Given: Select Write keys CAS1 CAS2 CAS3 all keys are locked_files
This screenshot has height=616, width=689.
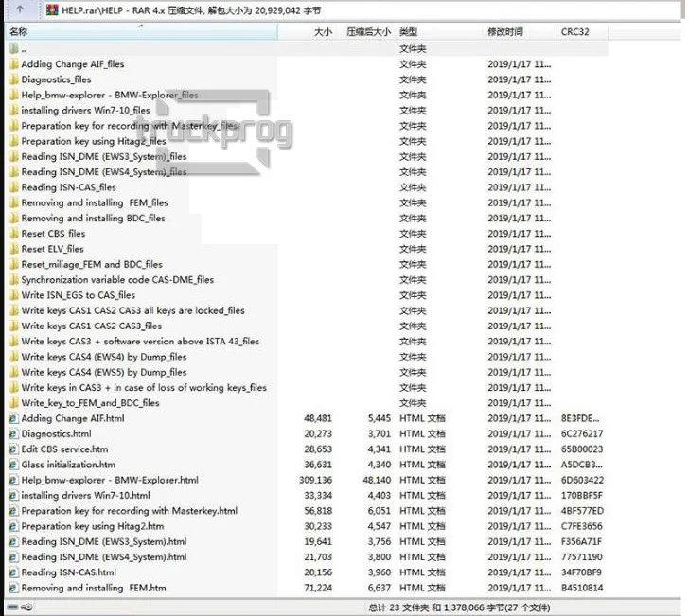Looking at the screenshot, I should point(133,310).
